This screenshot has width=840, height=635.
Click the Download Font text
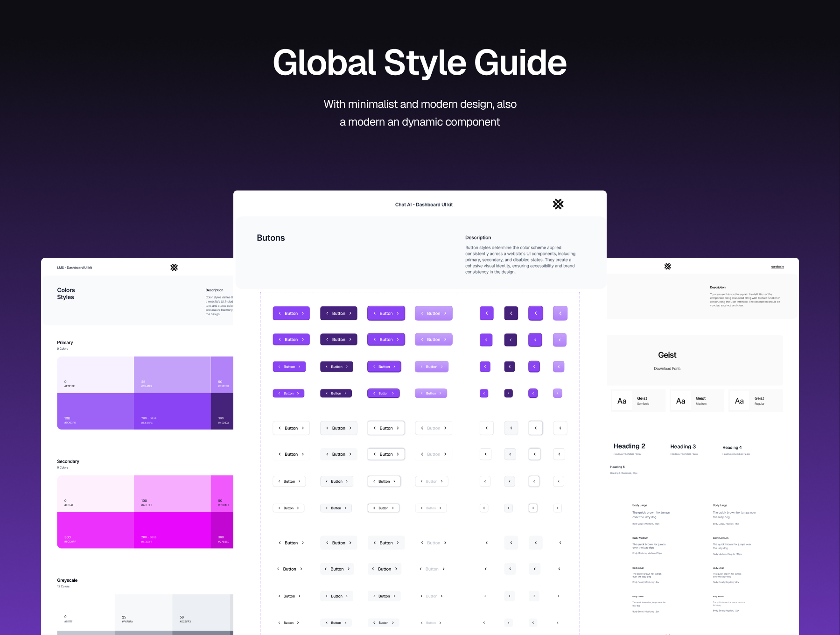667,369
